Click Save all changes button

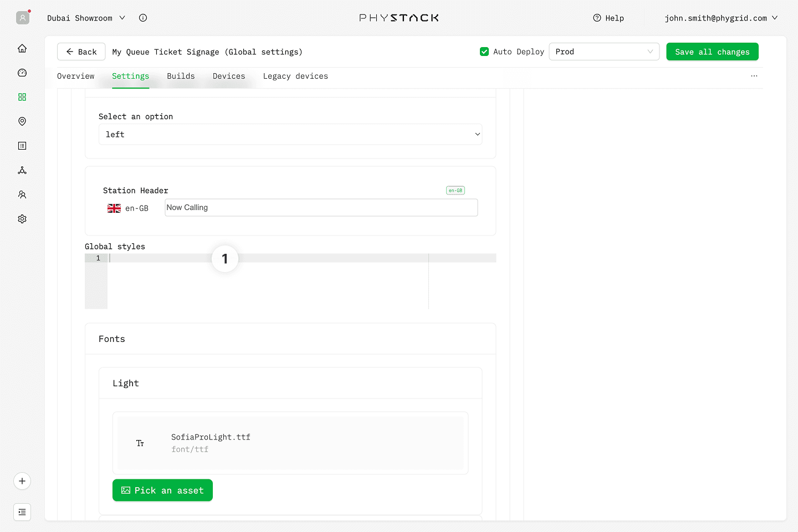point(712,52)
